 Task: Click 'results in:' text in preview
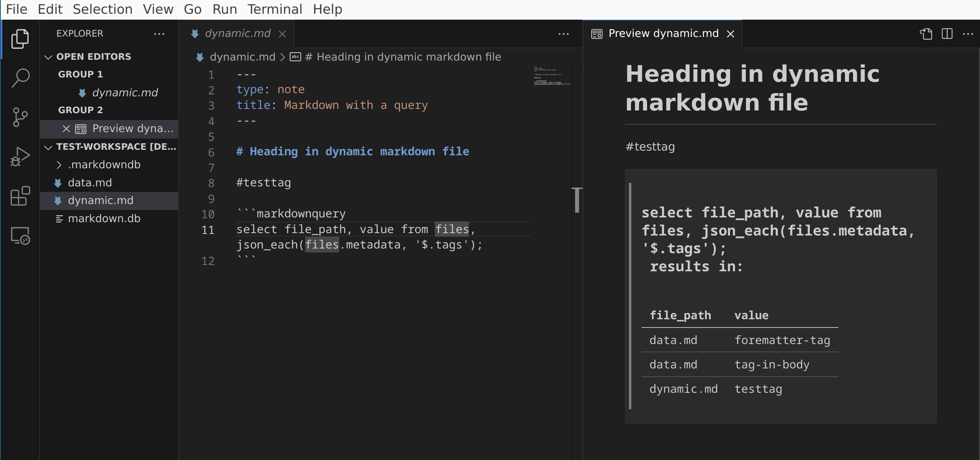(x=696, y=267)
